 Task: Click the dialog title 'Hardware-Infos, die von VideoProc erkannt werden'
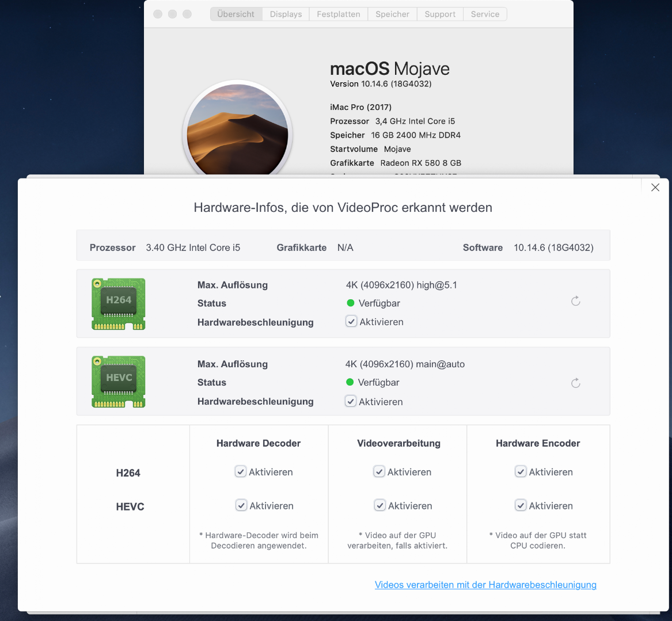(x=343, y=208)
